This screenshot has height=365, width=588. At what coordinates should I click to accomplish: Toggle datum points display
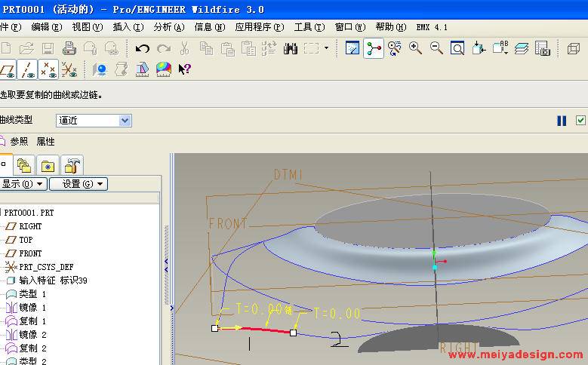[x=48, y=69]
